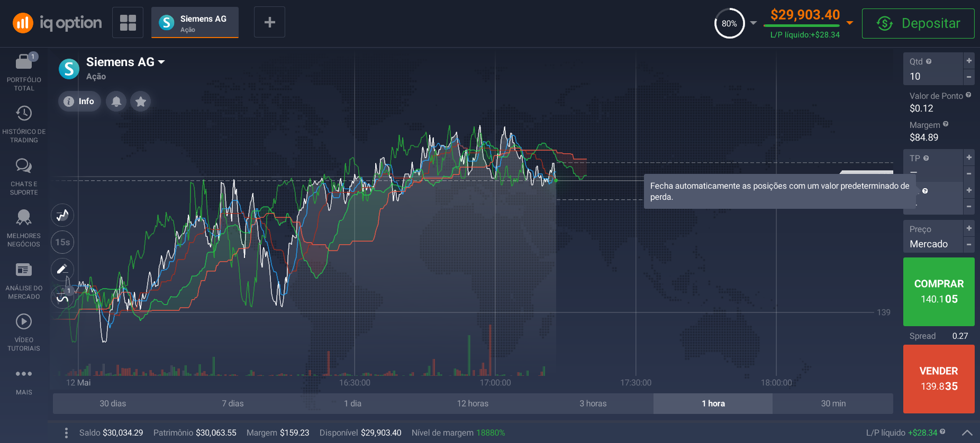980x443 pixels.
Task: Click the 80% margin circle indicator
Action: pyautogui.click(x=729, y=23)
